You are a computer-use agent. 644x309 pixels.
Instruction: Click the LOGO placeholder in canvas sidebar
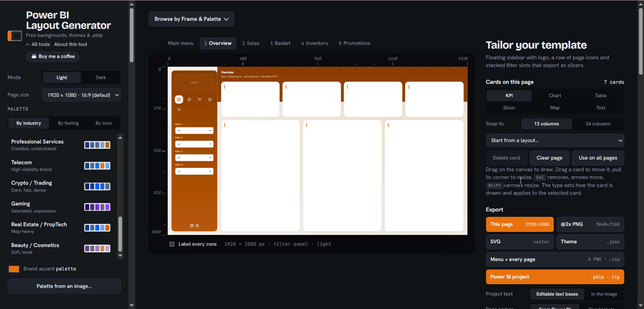[194, 82]
